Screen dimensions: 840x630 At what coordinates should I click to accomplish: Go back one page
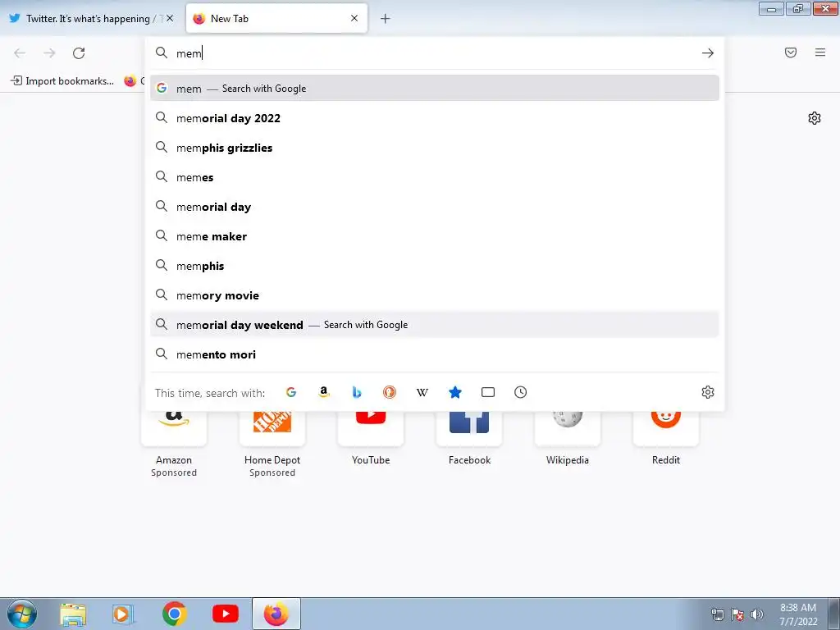(x=20, y=53)
